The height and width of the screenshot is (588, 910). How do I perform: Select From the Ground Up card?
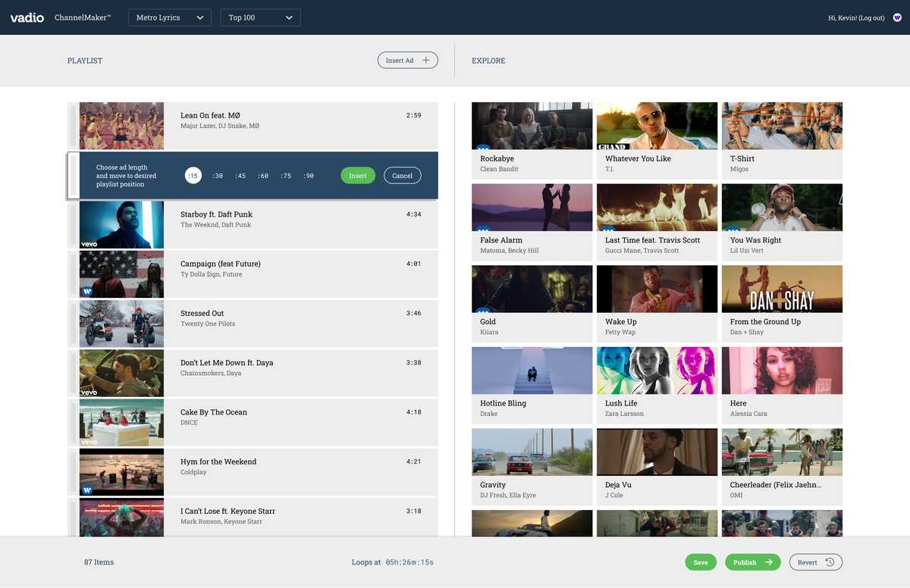click(x=782, y=303)
